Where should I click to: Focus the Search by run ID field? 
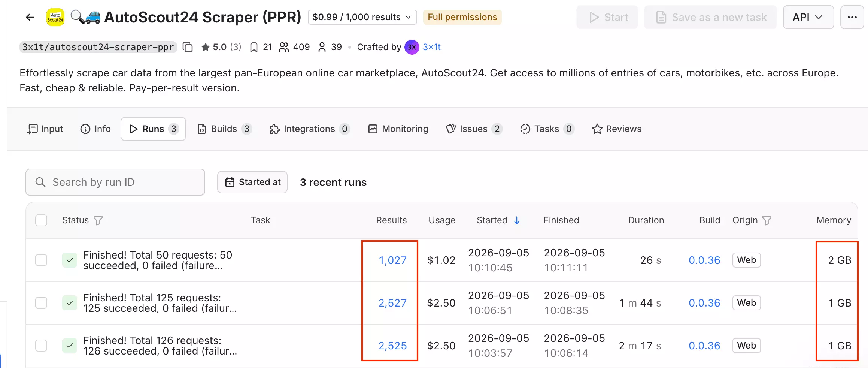[x=115, y=182]
